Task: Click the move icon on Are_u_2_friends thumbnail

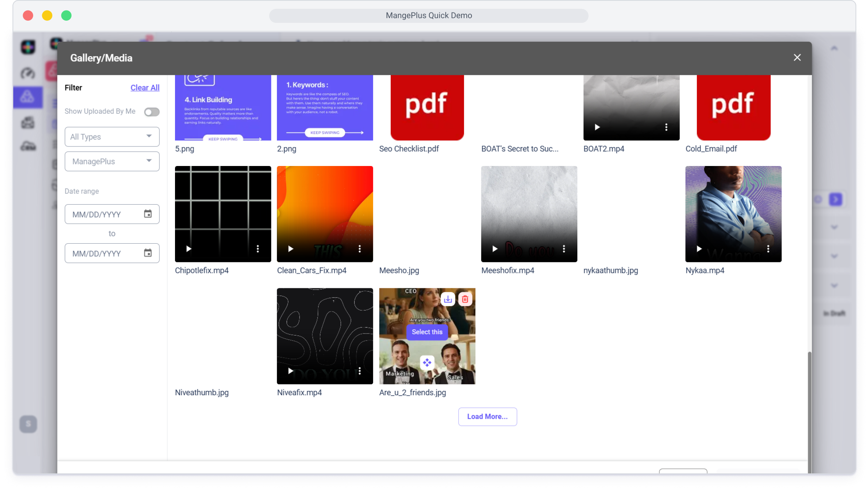Action: click(x=427, y=362)
